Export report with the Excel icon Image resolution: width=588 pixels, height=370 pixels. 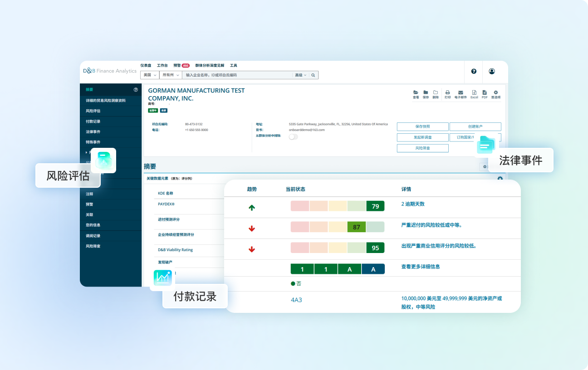click(x=474, y=92)
